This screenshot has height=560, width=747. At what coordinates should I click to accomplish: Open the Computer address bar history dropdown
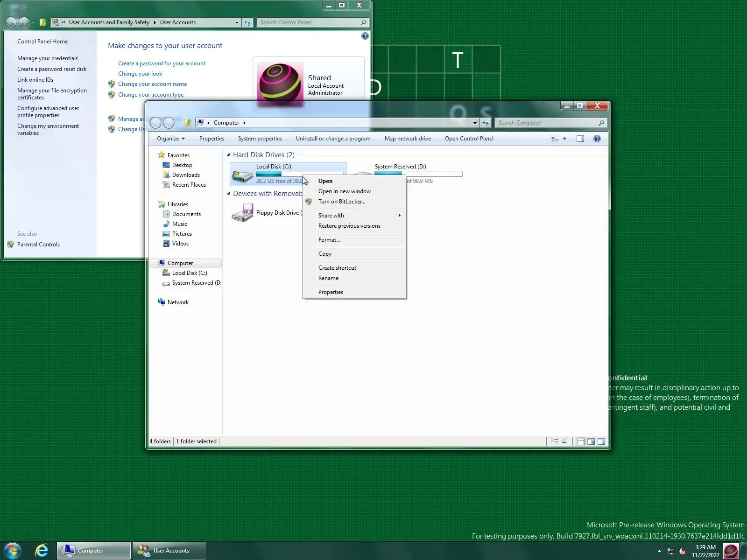tap(475, 123)
